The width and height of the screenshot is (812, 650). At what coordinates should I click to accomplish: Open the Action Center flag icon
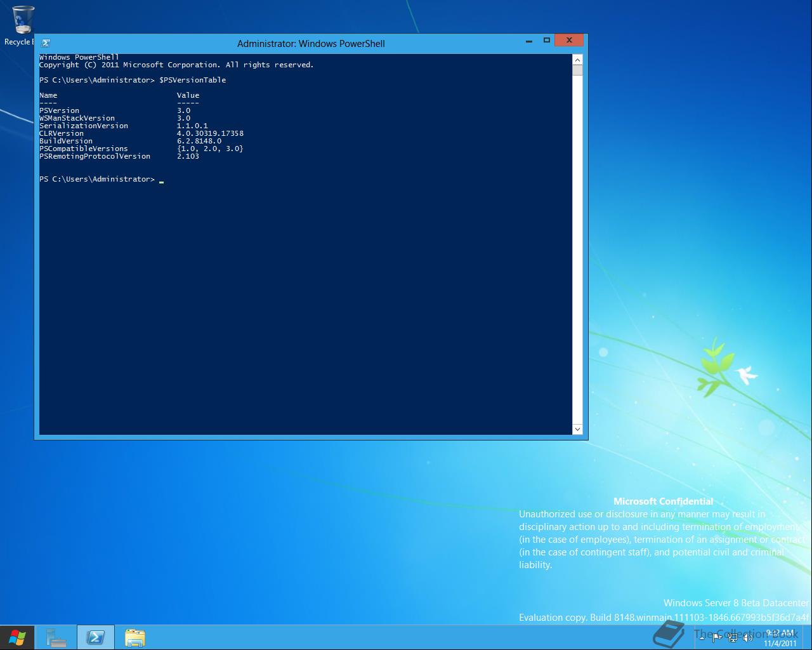pos(716,637)
